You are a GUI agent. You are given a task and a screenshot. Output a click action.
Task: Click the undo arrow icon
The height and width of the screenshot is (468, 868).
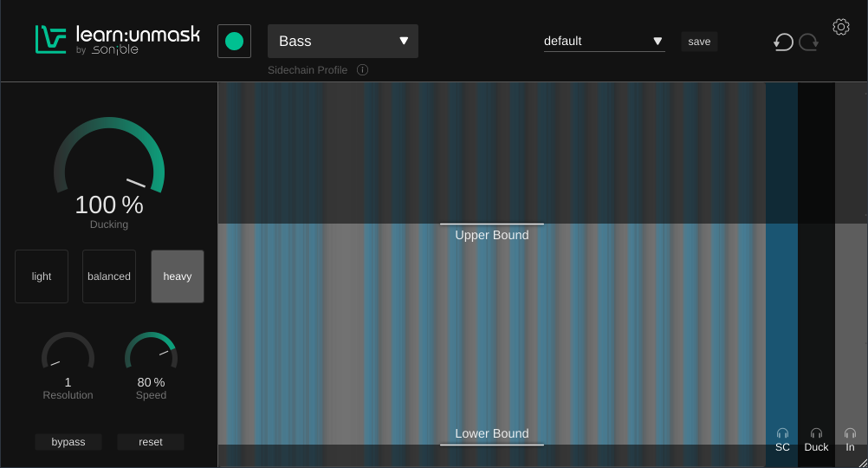783,42
